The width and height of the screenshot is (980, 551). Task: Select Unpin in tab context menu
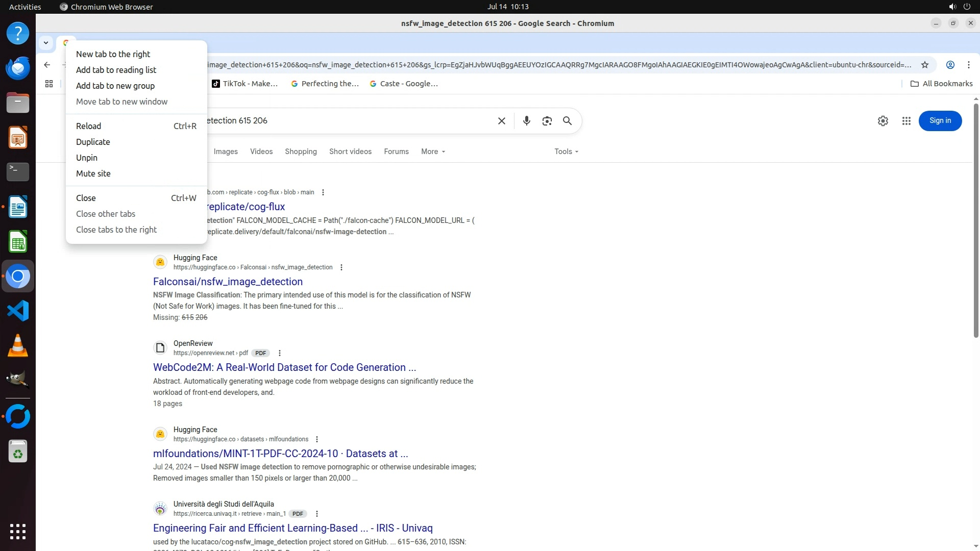coord(87,158)
